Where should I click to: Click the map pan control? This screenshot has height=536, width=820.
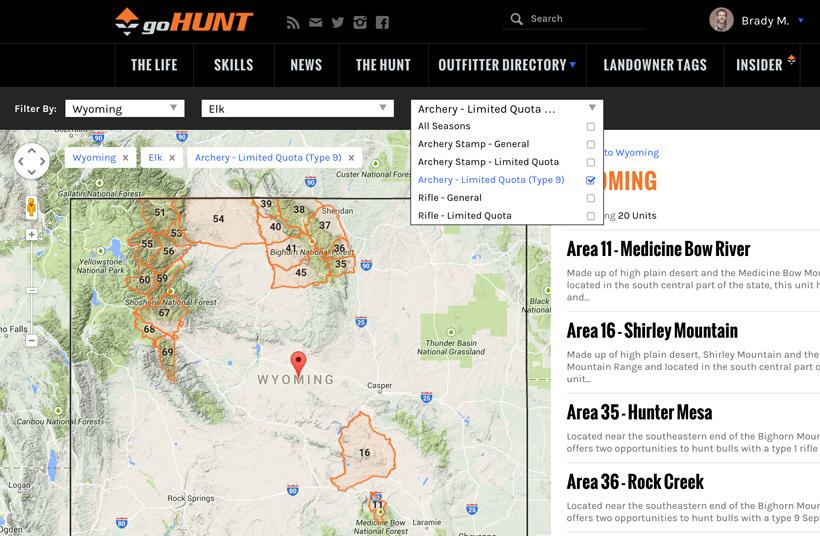(x=31, y=161)
